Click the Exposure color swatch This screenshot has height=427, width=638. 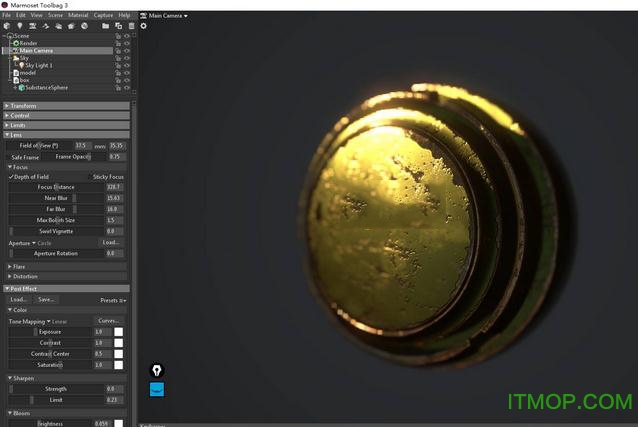click(x=119, y=332)
